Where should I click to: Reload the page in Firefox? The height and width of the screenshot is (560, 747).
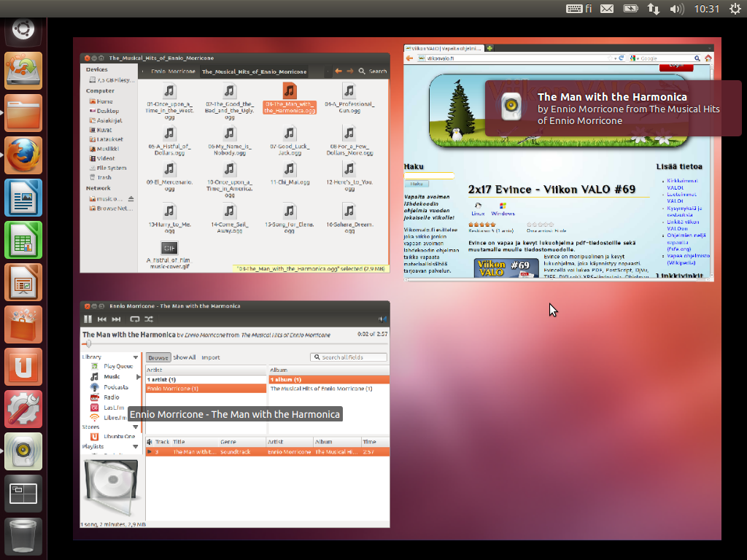pos(622,58)
